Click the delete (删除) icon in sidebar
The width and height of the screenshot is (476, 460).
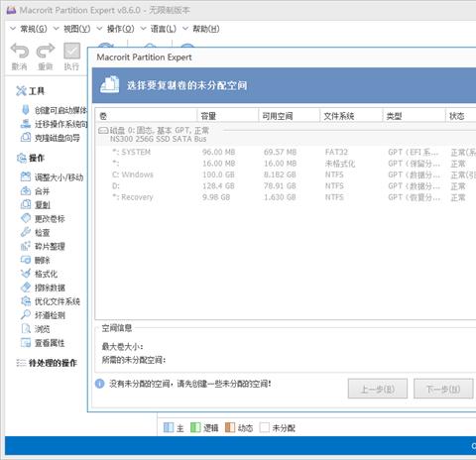[x=26, y=260]
